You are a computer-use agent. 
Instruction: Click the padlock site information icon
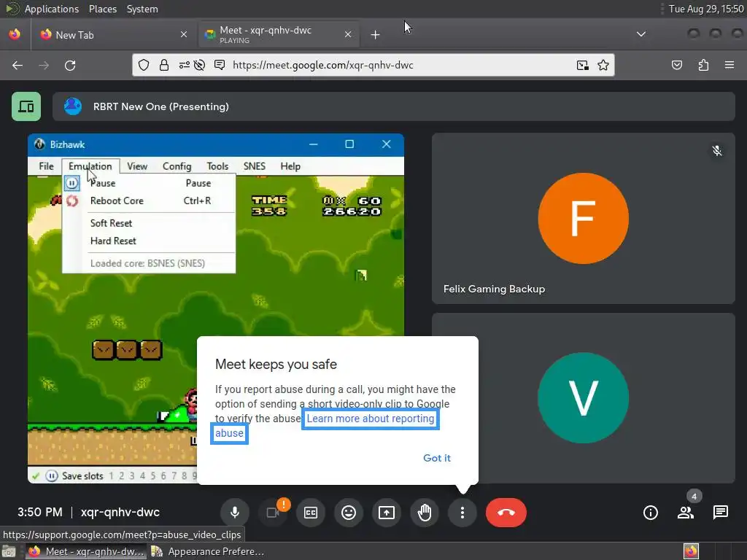click(164, 65)
